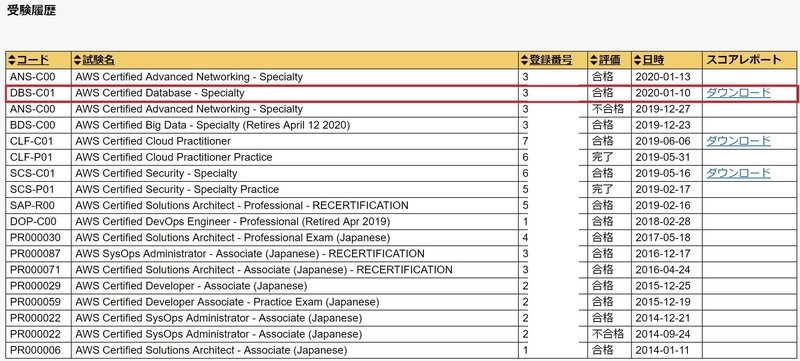The height and width of the screenshot is (361, 800).
Task: Click the SysOps Administrator RECERTIFICATION exam name
Action: click(x=249, y=253)
